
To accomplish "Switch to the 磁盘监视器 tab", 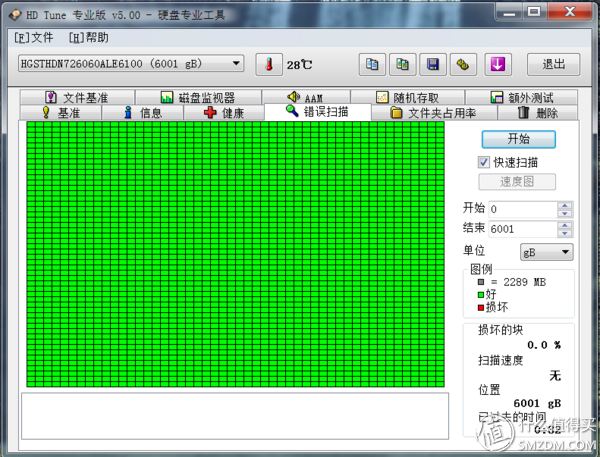I will [198, 98].
